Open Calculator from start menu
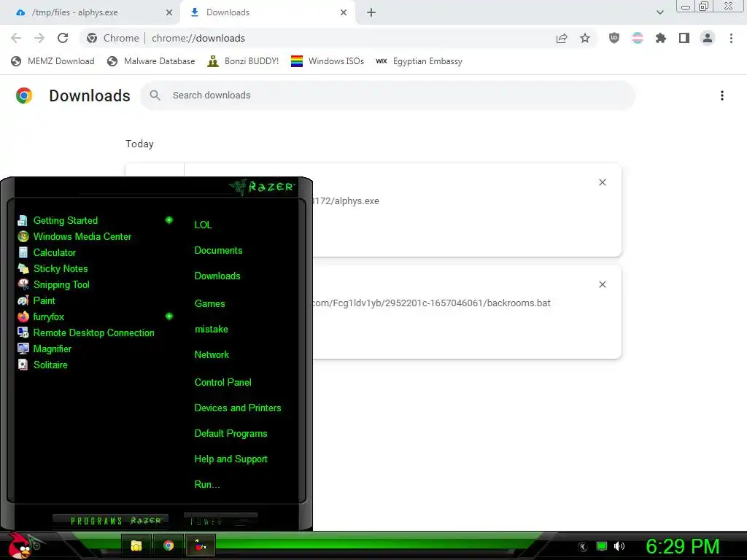 click(47, 252)
